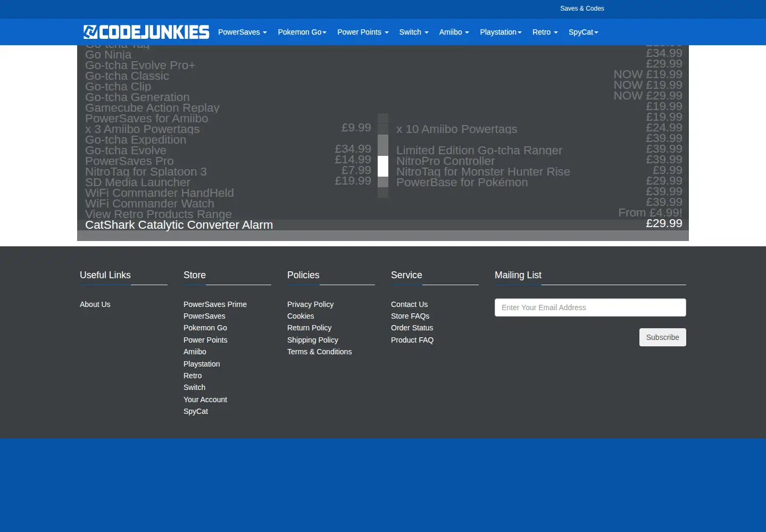766x532 pixels.
Task: Open Pokemon Go in the footer Store list
Action: [x=205, y=328]
